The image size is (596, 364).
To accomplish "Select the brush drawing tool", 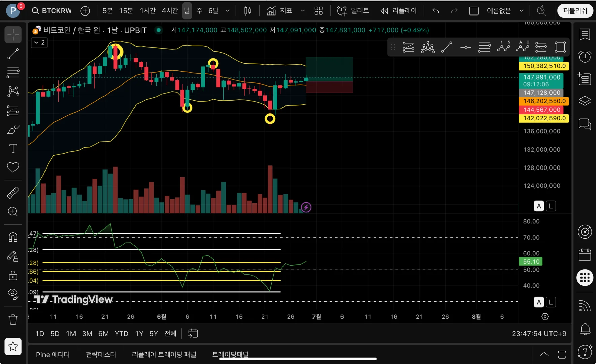I will 13,130.
